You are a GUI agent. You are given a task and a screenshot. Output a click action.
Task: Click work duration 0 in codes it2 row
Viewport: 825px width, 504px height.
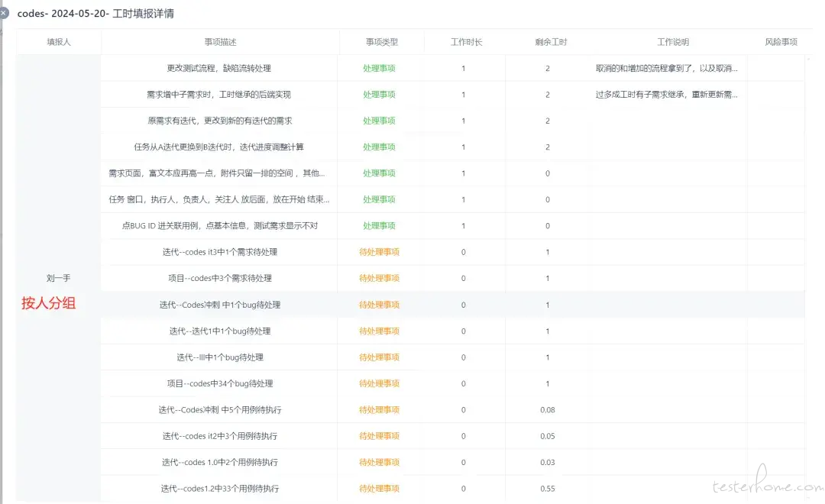464,436
